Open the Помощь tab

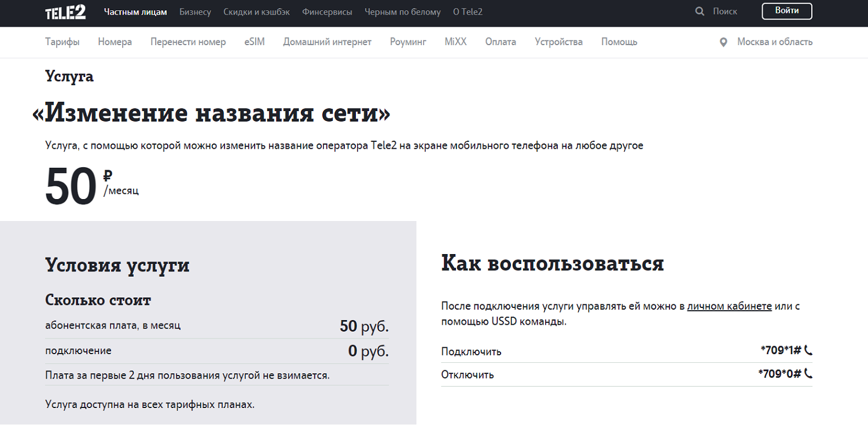pos(619,42)
